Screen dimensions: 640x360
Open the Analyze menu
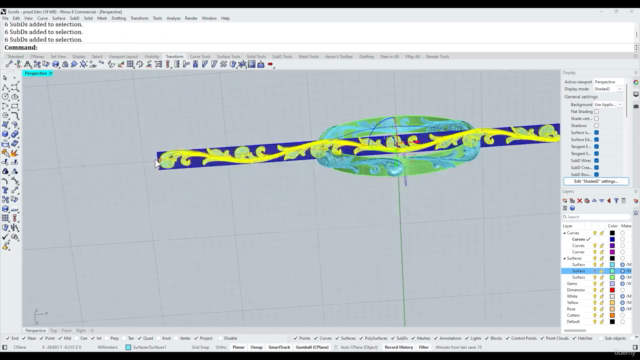pyautogui.click(x=173, y=18)
